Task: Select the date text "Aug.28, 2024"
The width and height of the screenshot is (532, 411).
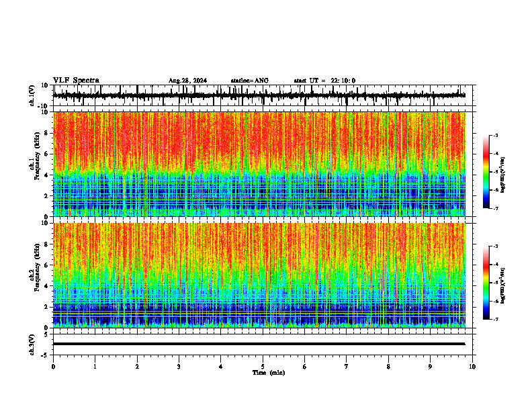Action: (187, 81)
